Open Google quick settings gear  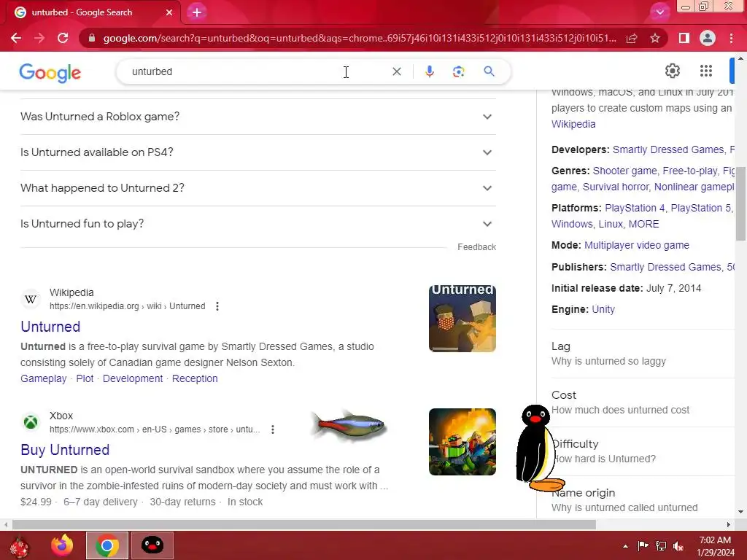tap(672, 71)
